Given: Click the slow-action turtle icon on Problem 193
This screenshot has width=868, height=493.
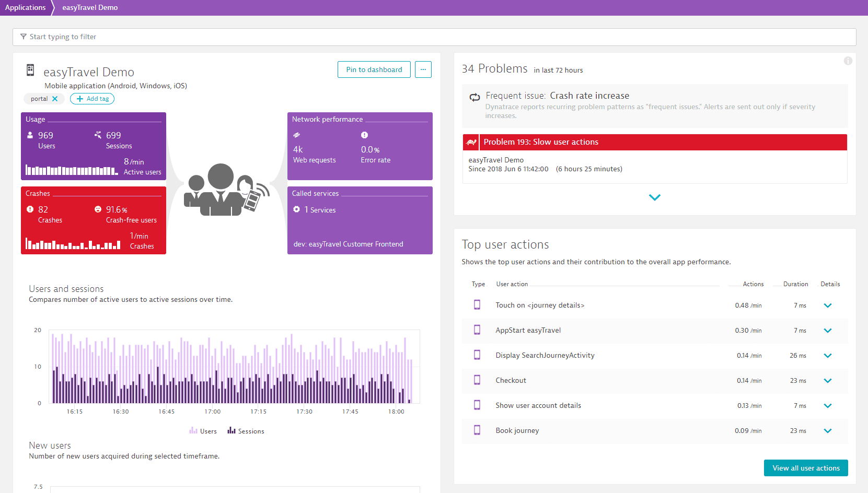Looking at the screenshot, I should (471, 142).
